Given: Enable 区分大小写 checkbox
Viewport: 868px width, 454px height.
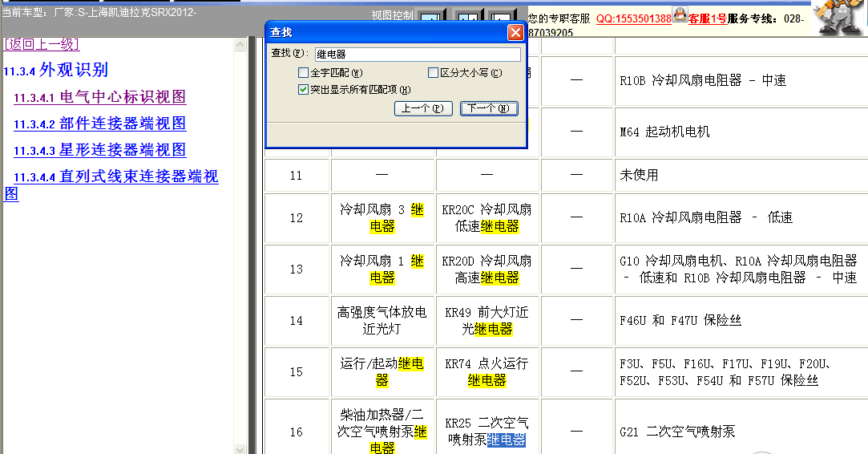Looking at the screenshot, I should click(x=434, y=73).
